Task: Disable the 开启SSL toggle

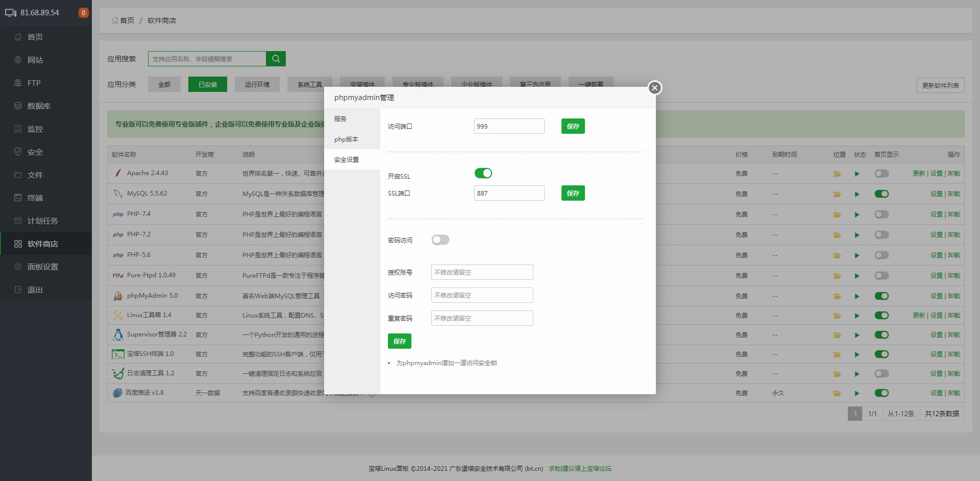Action: [x=483, y=173]
